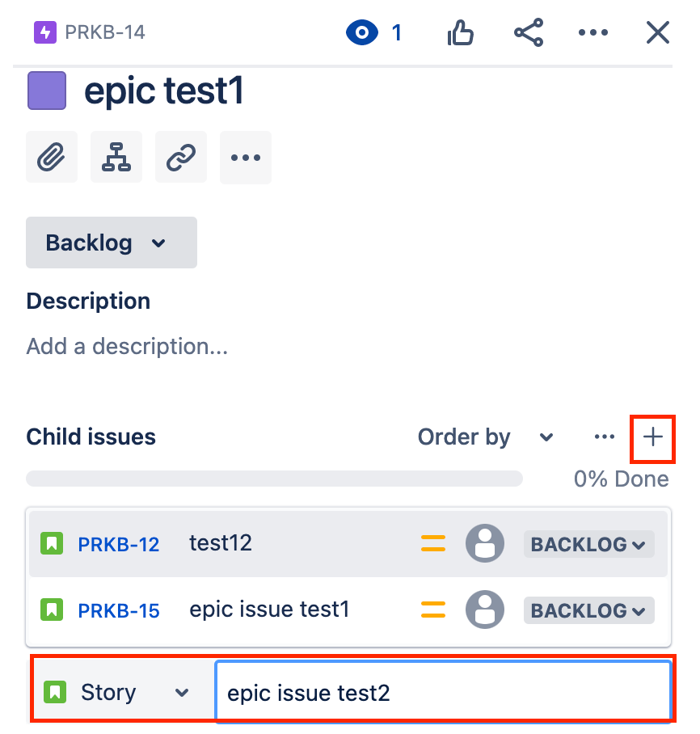Click the child issue summary text field
Image resolution: width=700 pixels, height=734 pixels.
[x=443, y=693]
